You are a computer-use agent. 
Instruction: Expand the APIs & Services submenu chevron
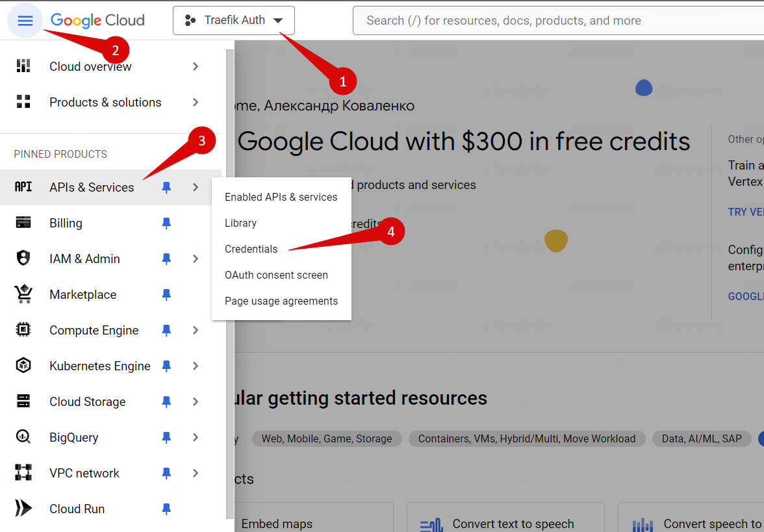(x=196, y=187)
